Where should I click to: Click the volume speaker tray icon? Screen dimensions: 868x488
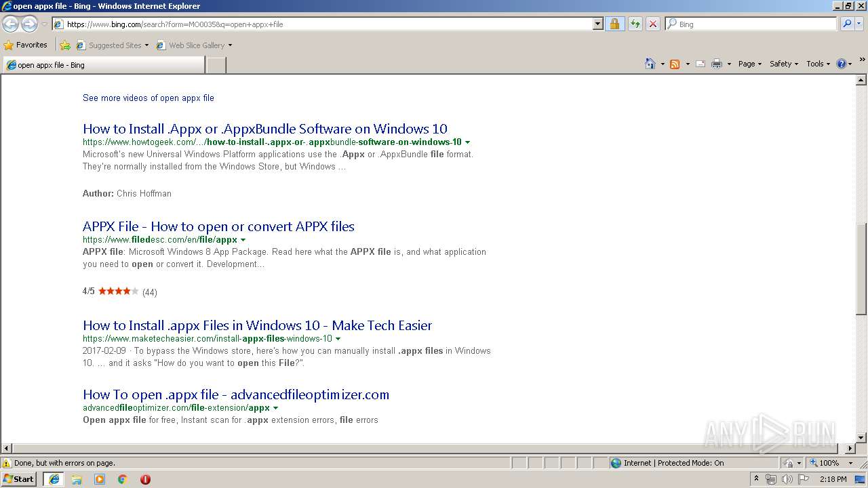787,479
